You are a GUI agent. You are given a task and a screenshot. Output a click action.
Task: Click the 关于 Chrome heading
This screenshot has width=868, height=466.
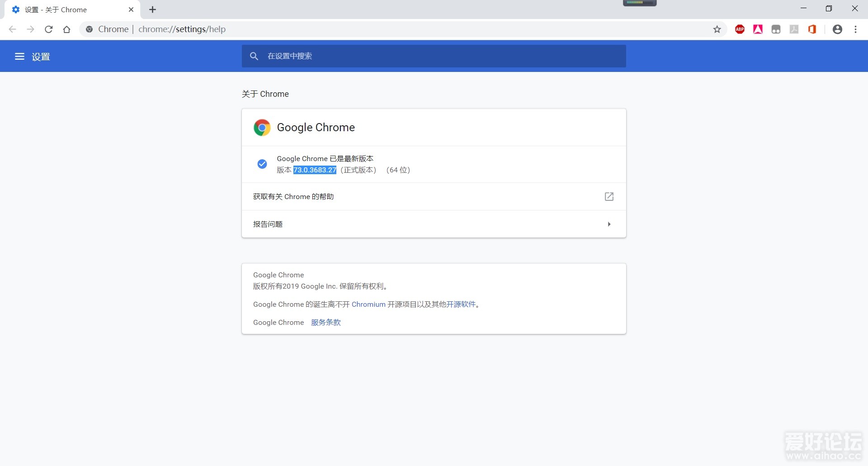[x=265, y=94]
